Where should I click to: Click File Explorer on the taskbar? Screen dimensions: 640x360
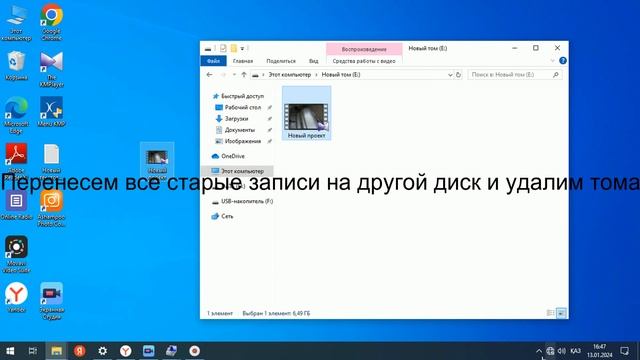point(56,351)
